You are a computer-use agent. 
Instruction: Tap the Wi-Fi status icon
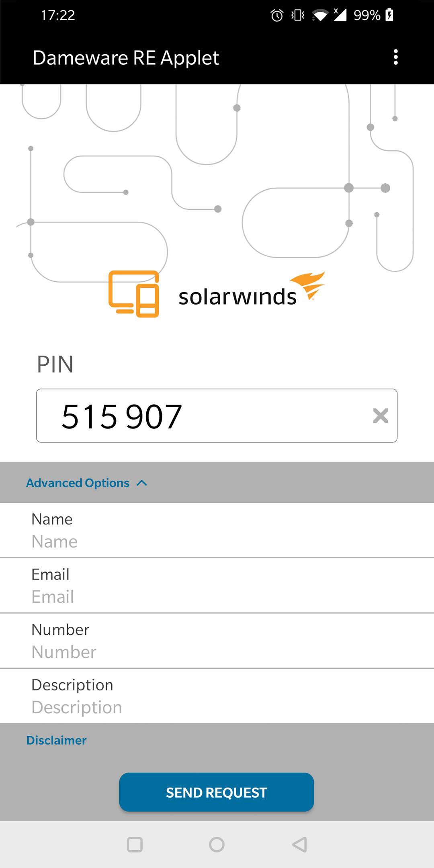click(320, 16)
